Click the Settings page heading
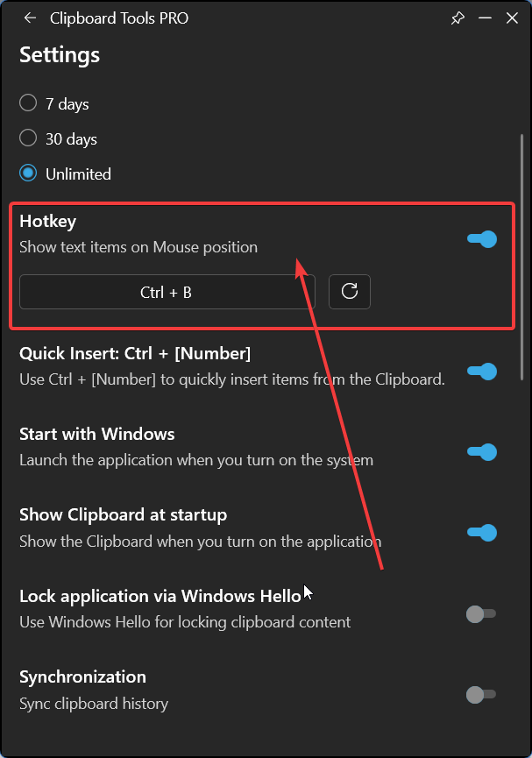532x758 pixels. coord(60,55)
